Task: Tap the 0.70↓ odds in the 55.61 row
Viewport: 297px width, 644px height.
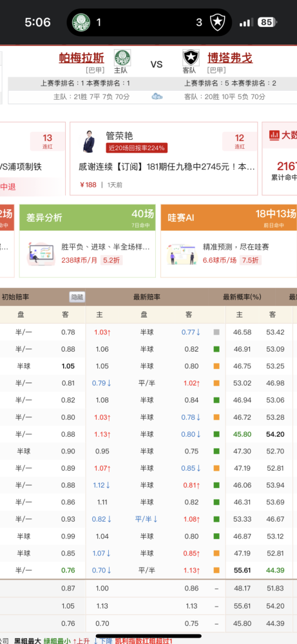Action: 102,570
